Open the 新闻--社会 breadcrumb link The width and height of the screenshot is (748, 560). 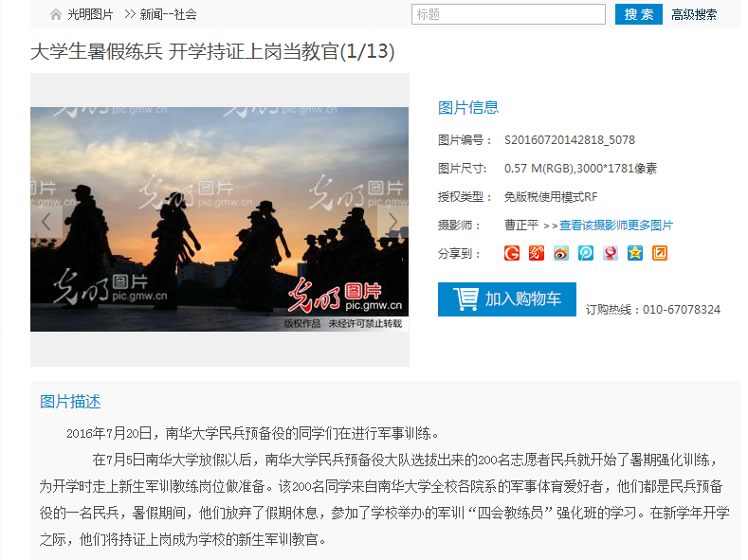[169, 15]
